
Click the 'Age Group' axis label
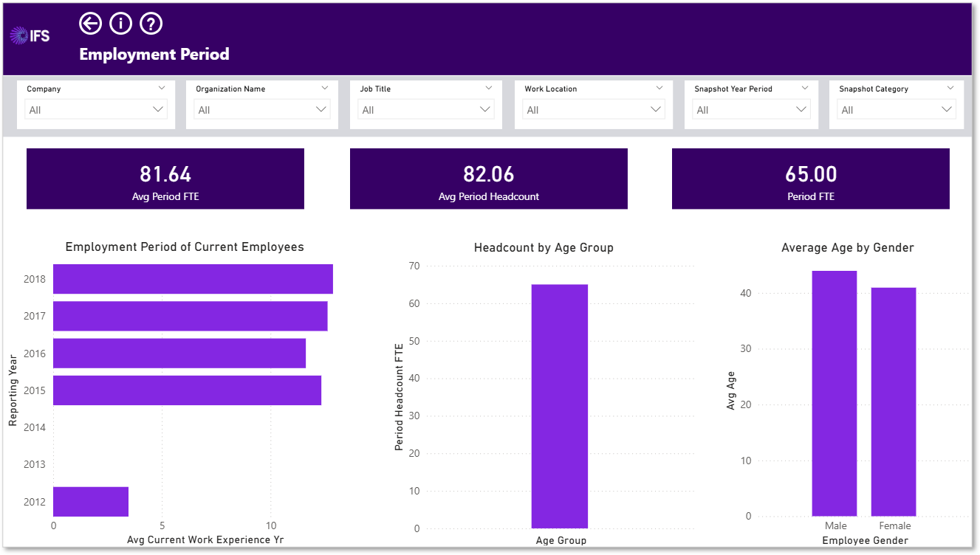(561, 541)
